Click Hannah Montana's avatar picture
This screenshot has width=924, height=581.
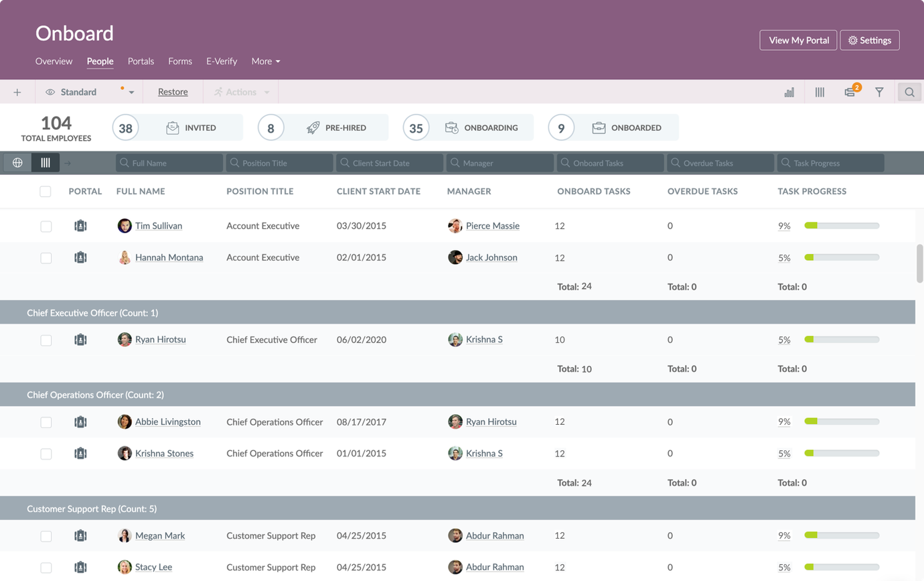(125, 257)
